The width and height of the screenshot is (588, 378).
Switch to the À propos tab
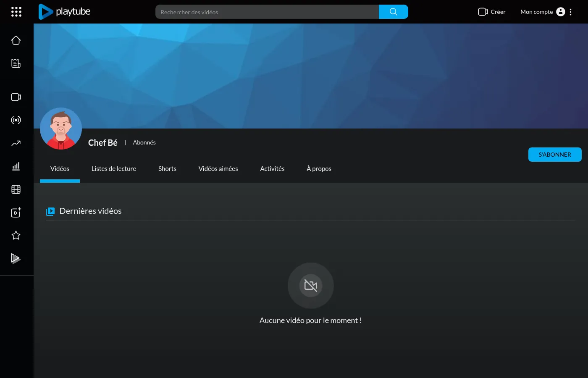[x=319, y=169]
